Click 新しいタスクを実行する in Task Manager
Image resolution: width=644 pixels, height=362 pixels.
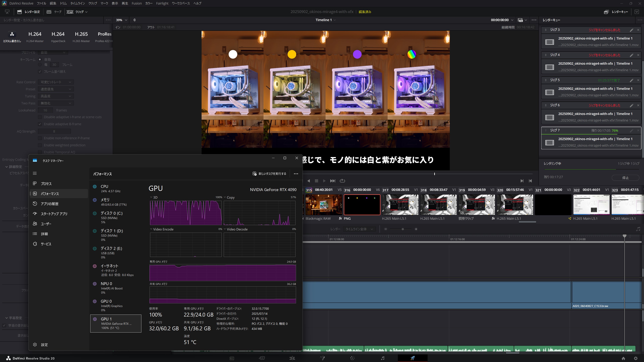click(x=269, y=174)
